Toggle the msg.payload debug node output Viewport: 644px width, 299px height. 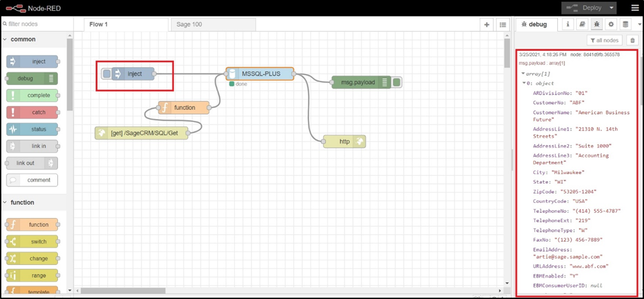point(397,82)
